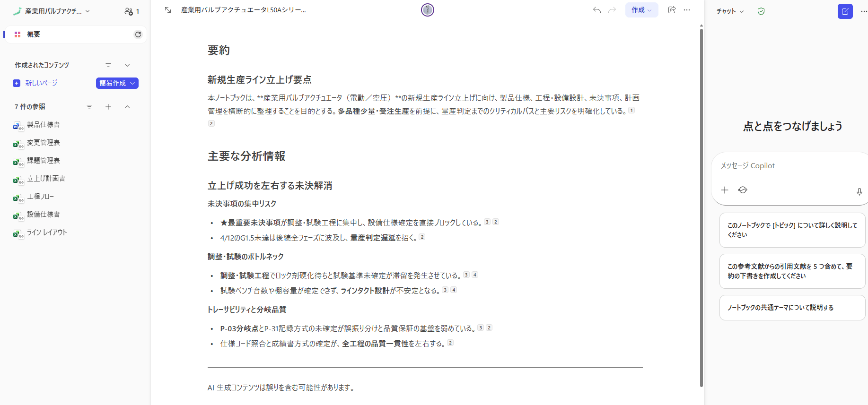Image resolution: width=868 pixels, height=405 pixels.
Task: Click citation 4 on ロック剤硬化待ち bullet
Action: coord(475,275)
